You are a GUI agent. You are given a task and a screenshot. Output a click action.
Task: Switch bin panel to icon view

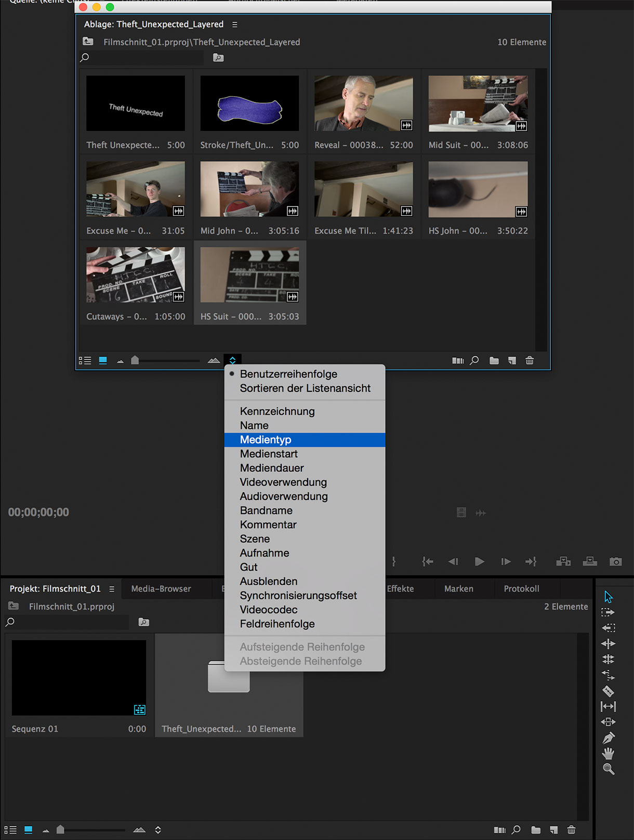[x=103, y=360]
